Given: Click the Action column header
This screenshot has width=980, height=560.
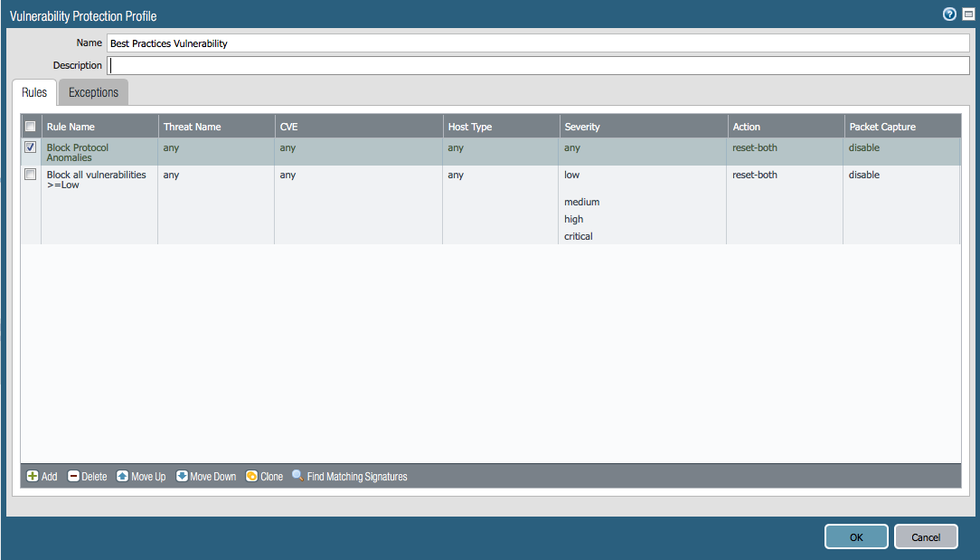Looking at the screenshot, I should tap(747, 127).
